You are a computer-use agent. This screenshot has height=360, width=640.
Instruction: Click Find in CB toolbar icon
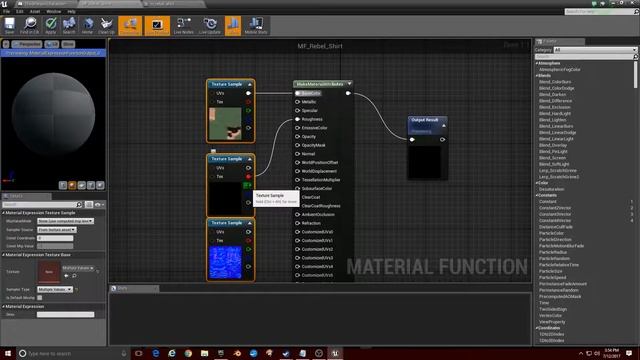tap(29, 26)
